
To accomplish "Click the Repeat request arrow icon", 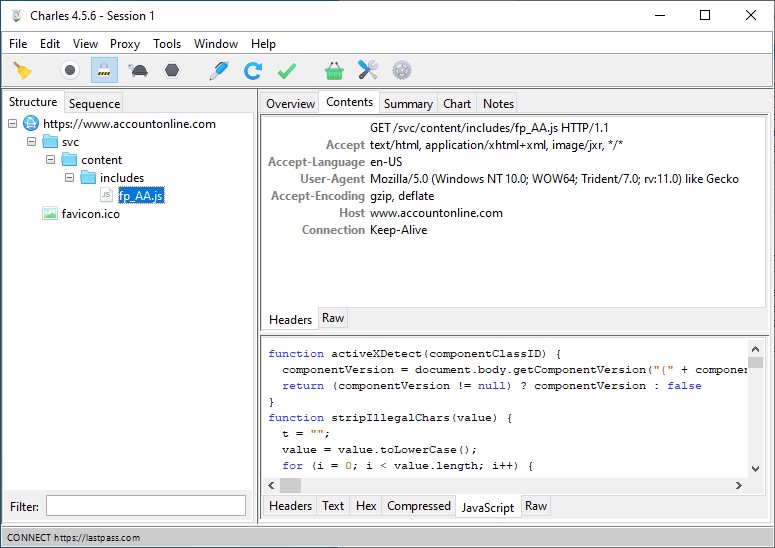I will click(253, 70).
